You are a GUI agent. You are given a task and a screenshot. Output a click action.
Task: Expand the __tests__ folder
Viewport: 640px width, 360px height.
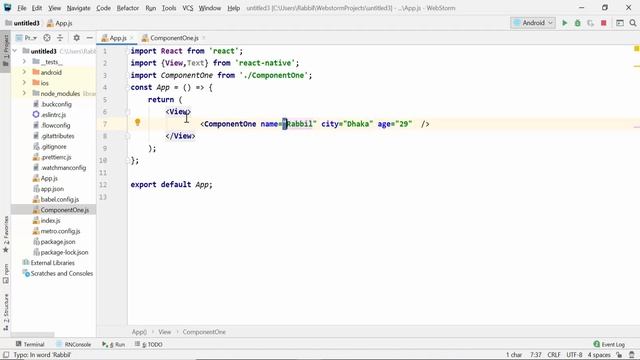[24, 62]
